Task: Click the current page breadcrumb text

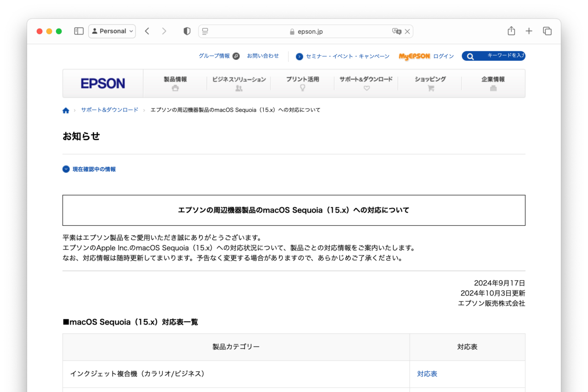Action: (236, 110)
